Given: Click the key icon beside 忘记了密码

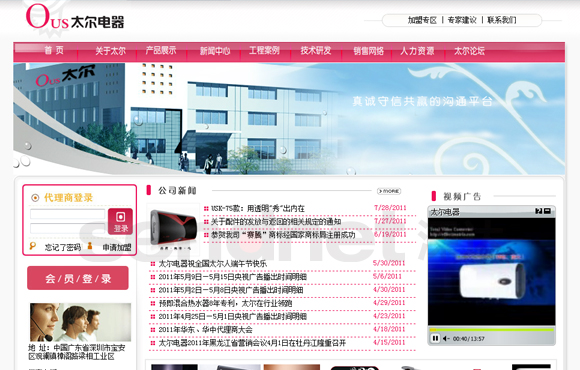Looking at the screenshot, I should pos(33,246).
